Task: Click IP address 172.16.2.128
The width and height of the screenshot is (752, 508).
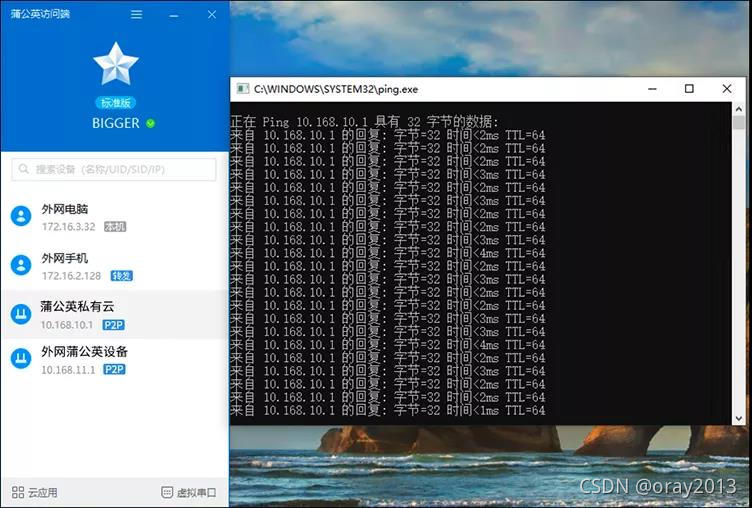Action: 71,276
